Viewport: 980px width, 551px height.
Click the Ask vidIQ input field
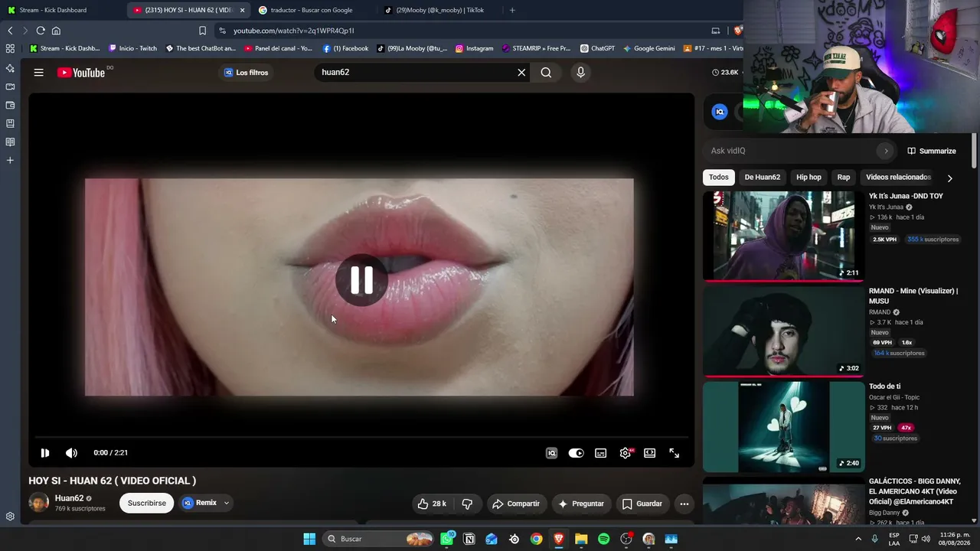coord(792,151)
